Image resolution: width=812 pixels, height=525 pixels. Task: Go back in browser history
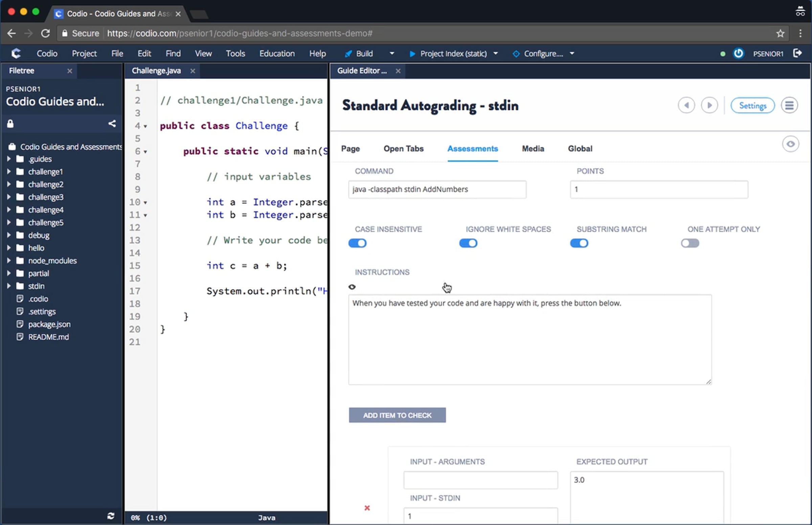click(11, 33)
